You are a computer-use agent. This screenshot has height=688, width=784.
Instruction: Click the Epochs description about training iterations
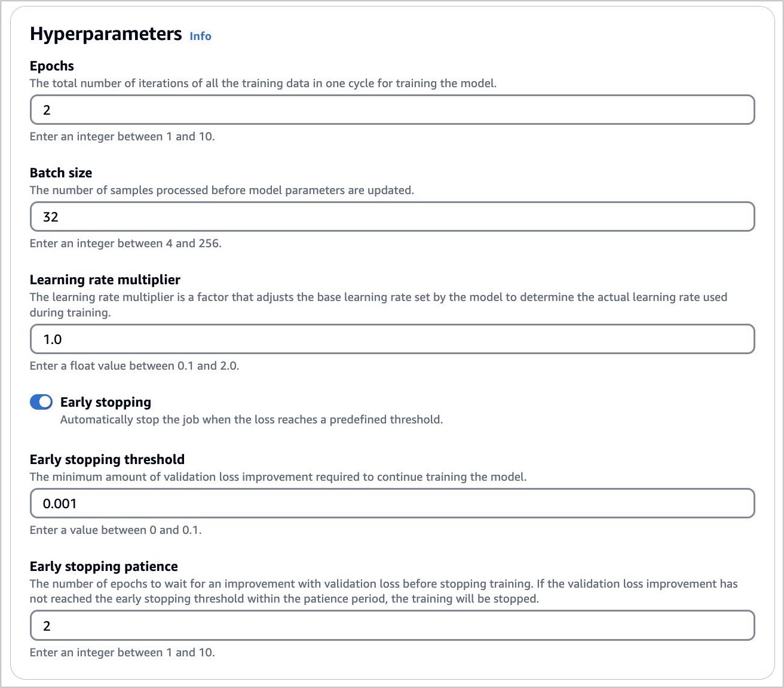[263, 84]
